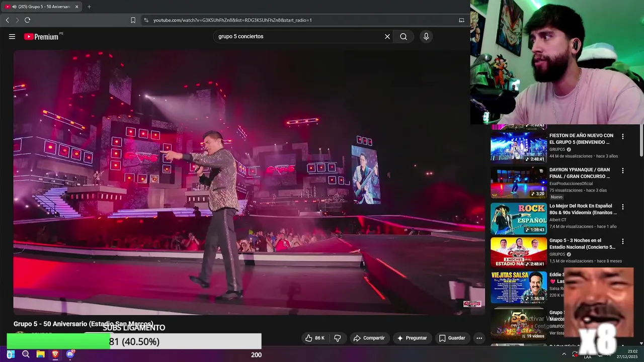This screenshot has width=644, height=362.
Task: Save the video with Guardar
Action: (452, 338)
